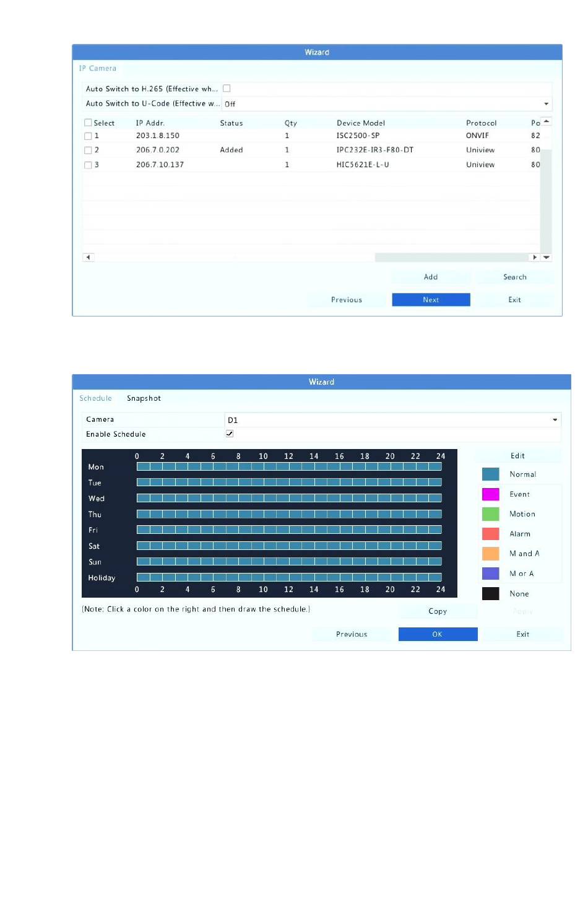Switch to the Snapshot tab
Viewport: 588px width, 903px height.
coord(144,398)
